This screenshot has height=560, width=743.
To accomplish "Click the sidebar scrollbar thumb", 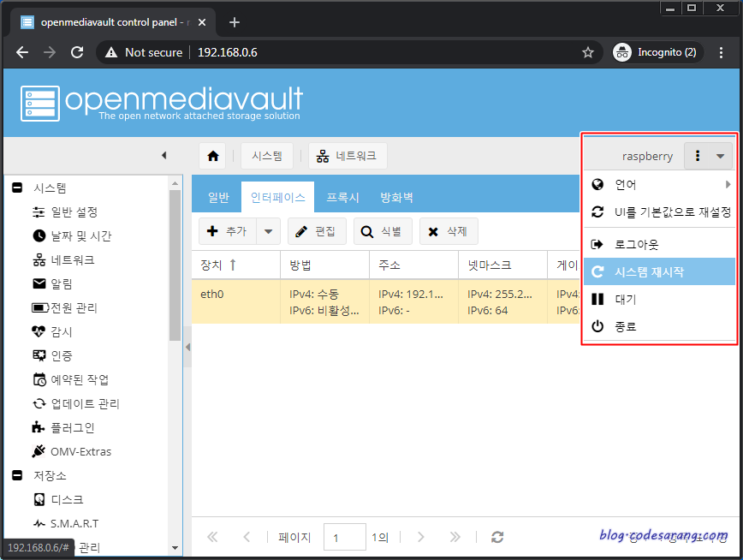I will 175,265.
